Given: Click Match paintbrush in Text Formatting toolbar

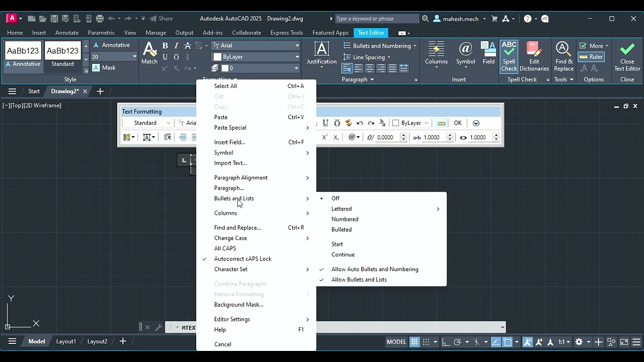Looking at the screenshot, I should pyautogui.click(x=348, y=123).
